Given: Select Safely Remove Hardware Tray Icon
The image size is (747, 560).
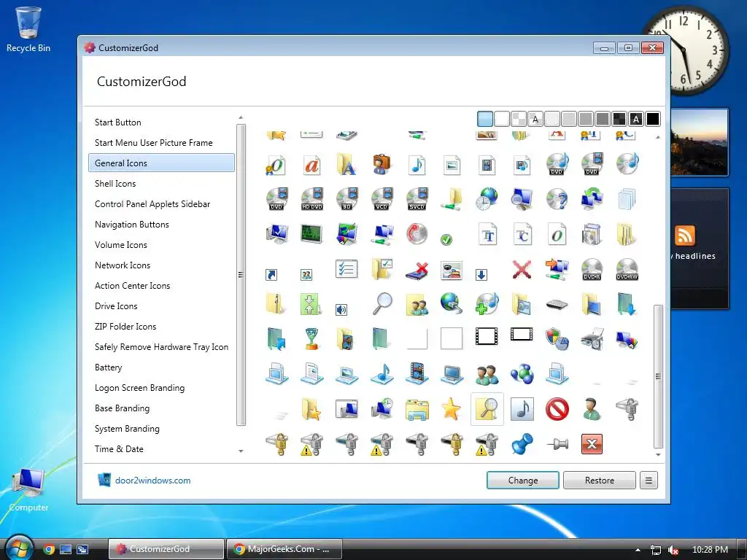Looking at the screenshot, I should pos(161,347).
